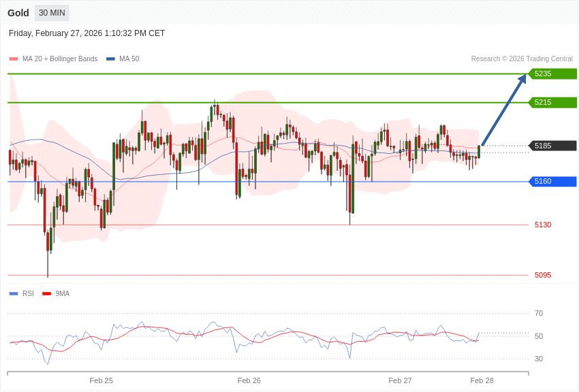Select the Feb 26 date on the axis
The height and width of the screenshot is (392, 579).
(x=249, y=380)
